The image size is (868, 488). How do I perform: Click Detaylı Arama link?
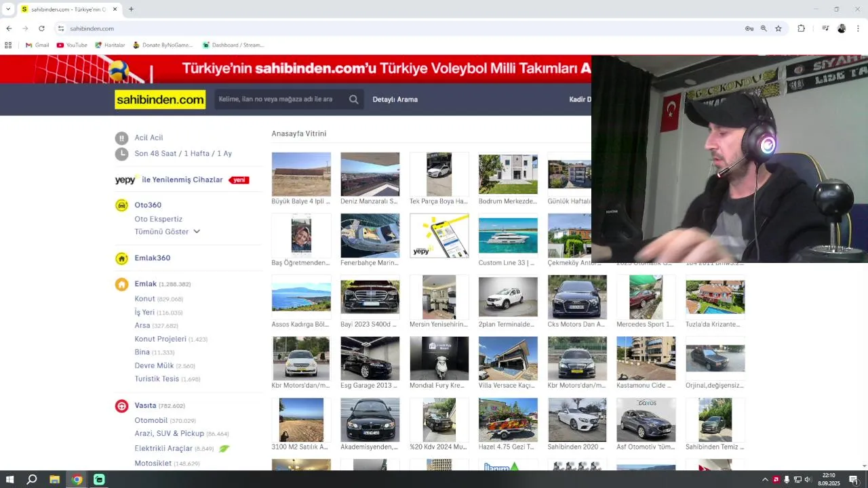(x=395, y=100)
